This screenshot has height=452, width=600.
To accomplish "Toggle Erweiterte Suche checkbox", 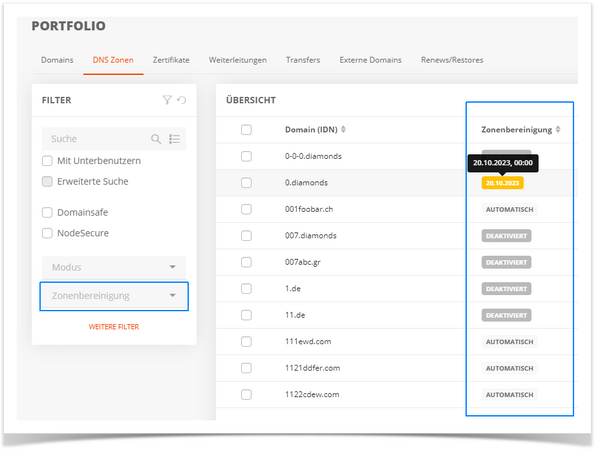I will click(47, 181).
